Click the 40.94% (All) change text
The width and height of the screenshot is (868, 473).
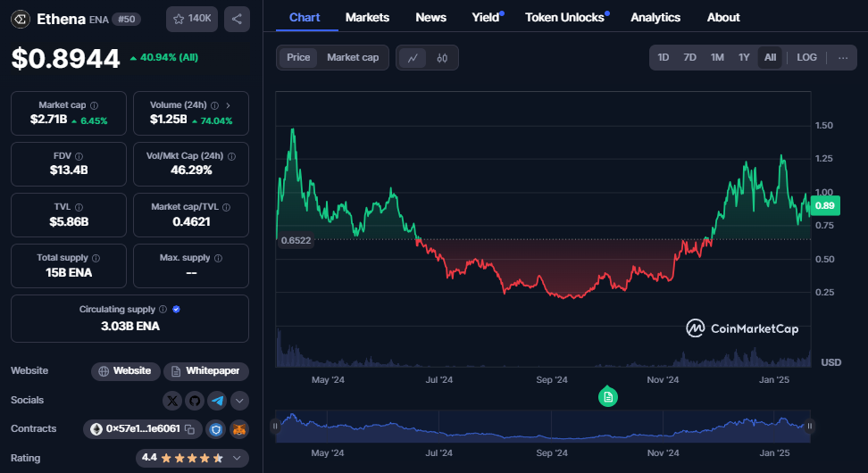click(x=163, y=57)
